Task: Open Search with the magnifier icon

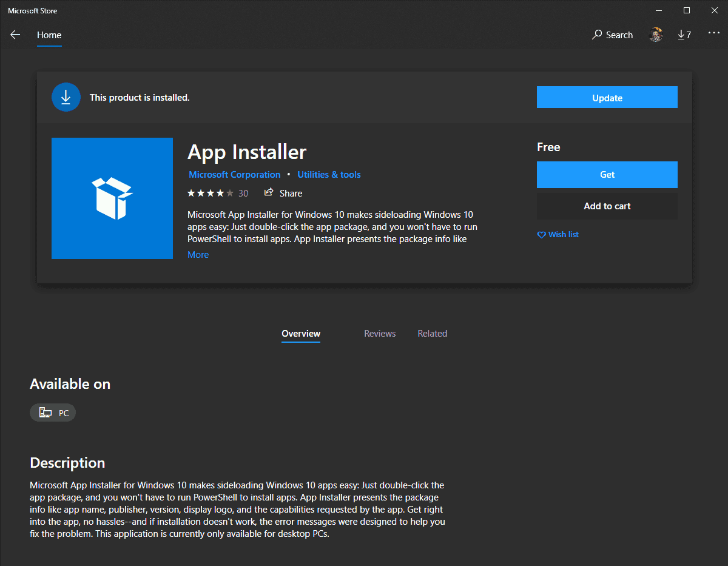Action: (x=598, y=35)
